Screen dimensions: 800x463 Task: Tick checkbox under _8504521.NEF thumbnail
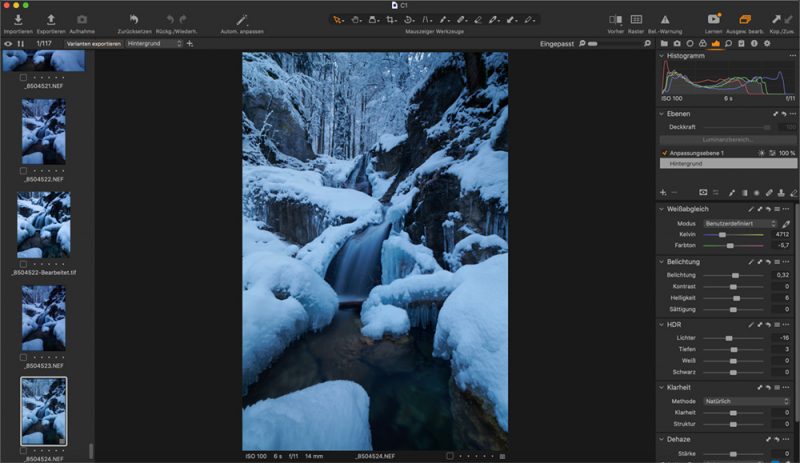[23, 78]
